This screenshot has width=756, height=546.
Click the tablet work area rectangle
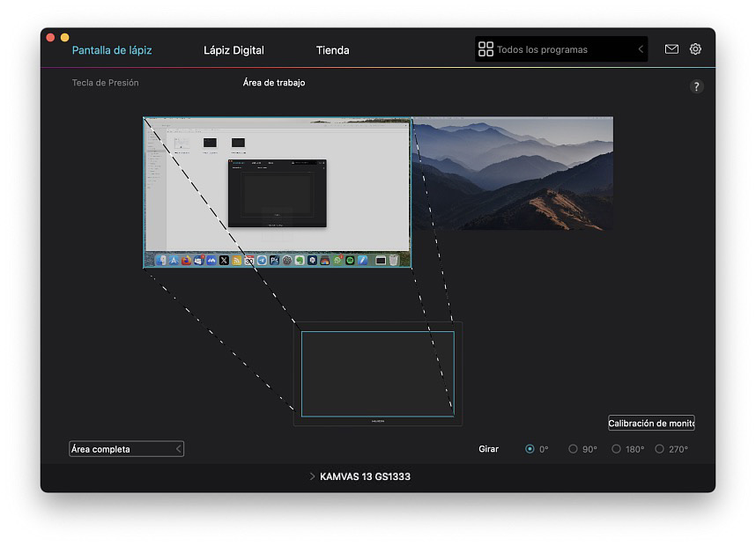tap(377, 373)
